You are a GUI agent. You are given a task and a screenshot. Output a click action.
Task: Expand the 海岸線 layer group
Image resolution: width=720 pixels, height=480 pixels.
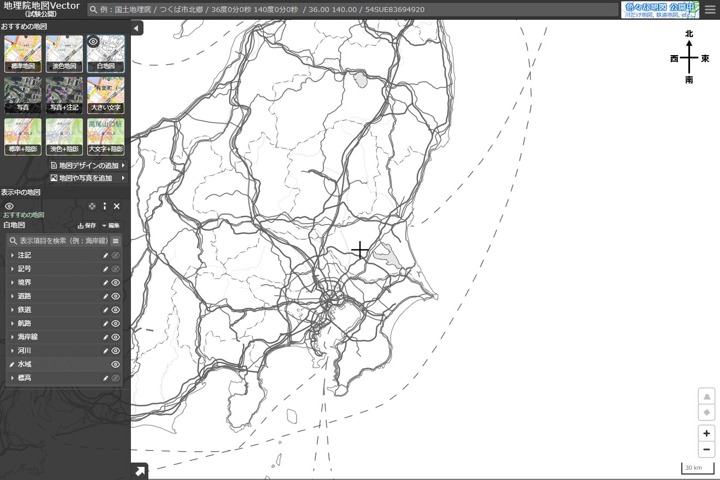[x=12, y=338]
